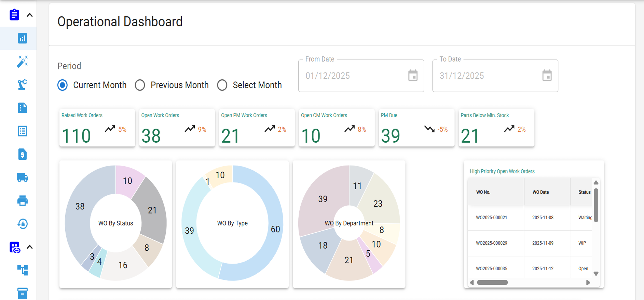Open the document sidebar icon
The width and height of the screenshot is (644, 300).
point(23,108)
